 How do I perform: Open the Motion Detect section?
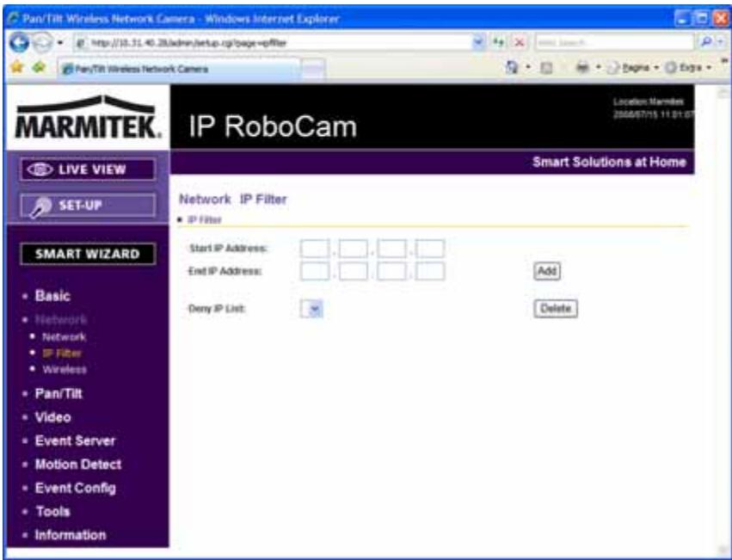coord(78,465)
